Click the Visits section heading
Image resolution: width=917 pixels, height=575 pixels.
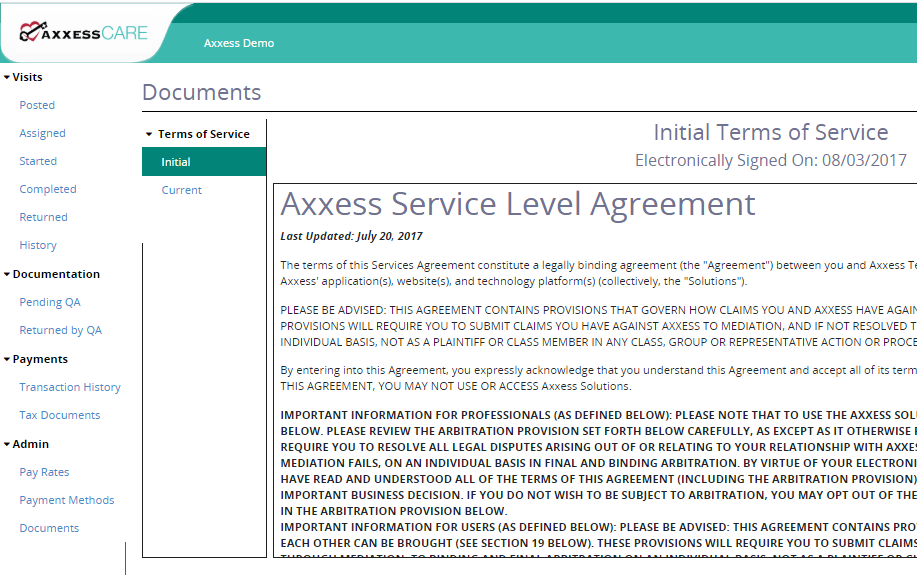click(27, 77)
